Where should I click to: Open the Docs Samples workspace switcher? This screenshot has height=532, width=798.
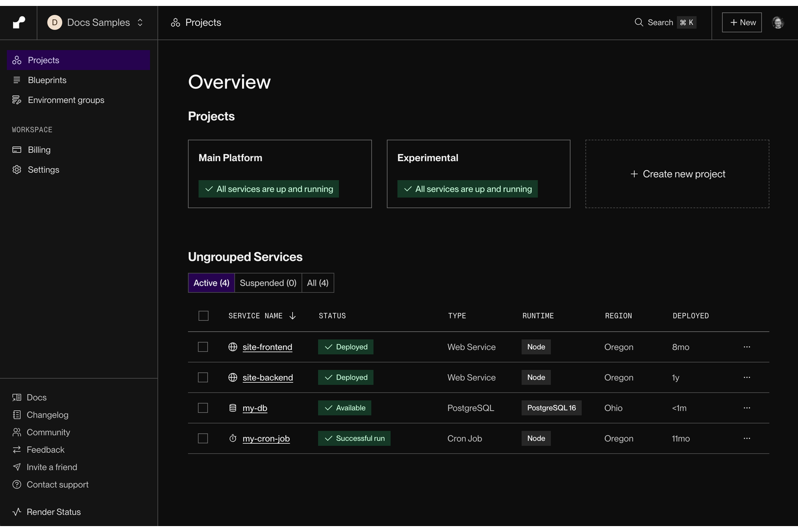[x=97, y=22]
